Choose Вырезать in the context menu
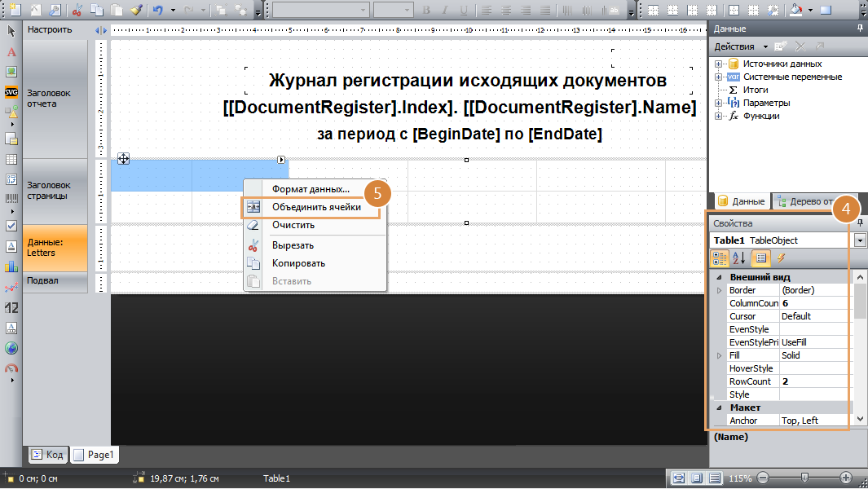This screenshot has height=489, width=868. coord(314,245)
